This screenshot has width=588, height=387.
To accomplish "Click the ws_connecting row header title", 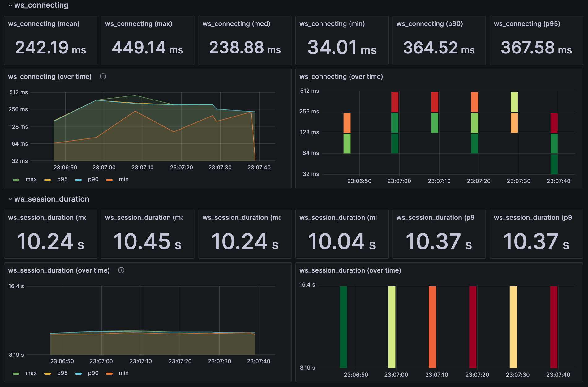I will pos(41,5).
